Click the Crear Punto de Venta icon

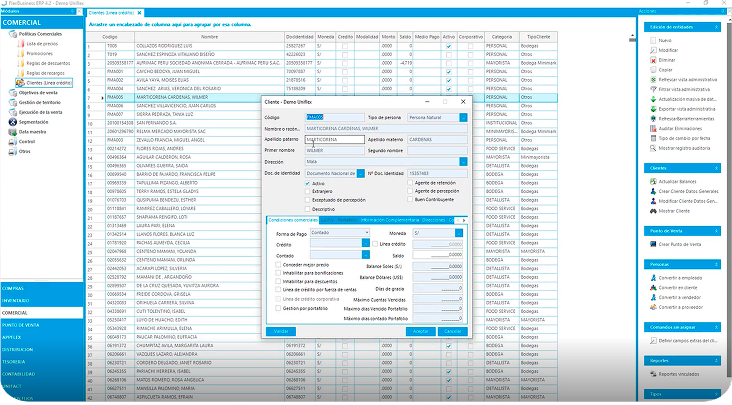(651, 244)
